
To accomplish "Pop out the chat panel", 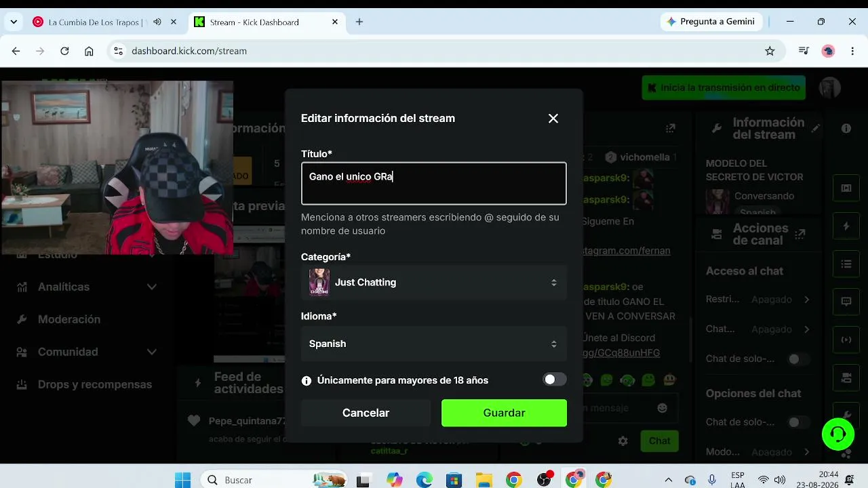I will (671, 128).
